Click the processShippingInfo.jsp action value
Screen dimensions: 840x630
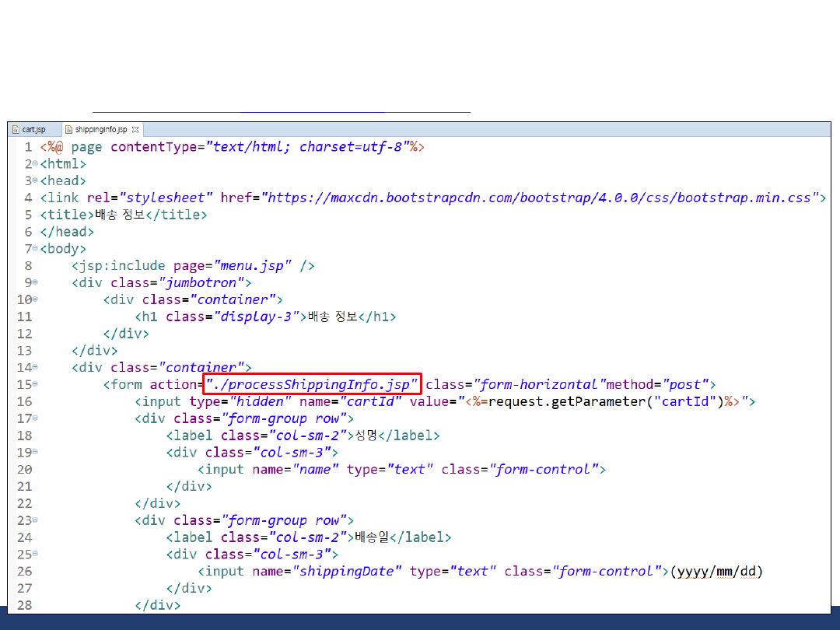pyautogui.click(x=312, y=384)
